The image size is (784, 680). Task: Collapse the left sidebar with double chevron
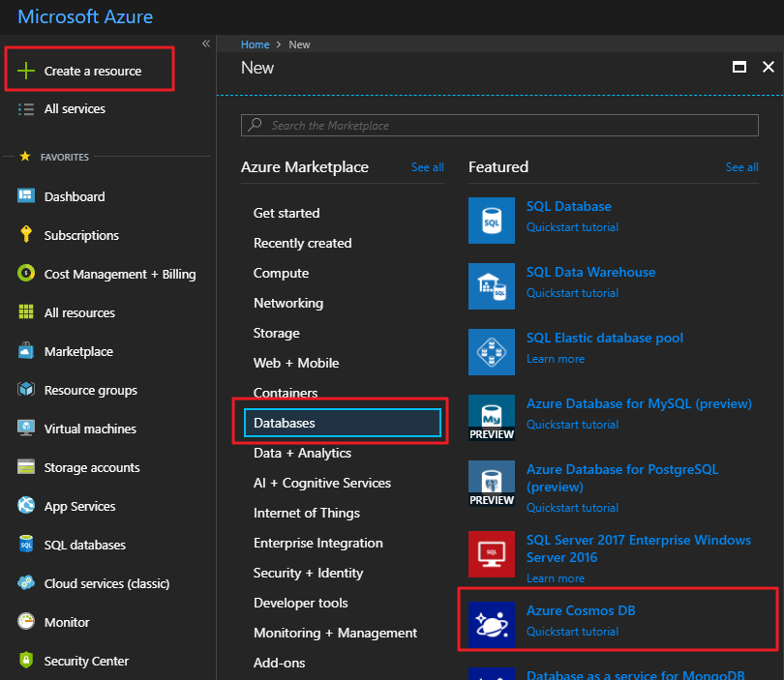coord(206,44)
